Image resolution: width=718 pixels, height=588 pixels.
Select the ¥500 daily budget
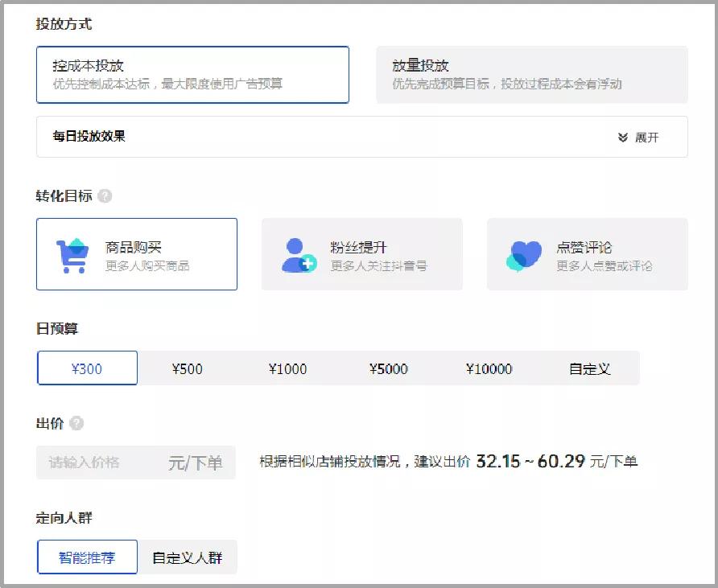188,368
